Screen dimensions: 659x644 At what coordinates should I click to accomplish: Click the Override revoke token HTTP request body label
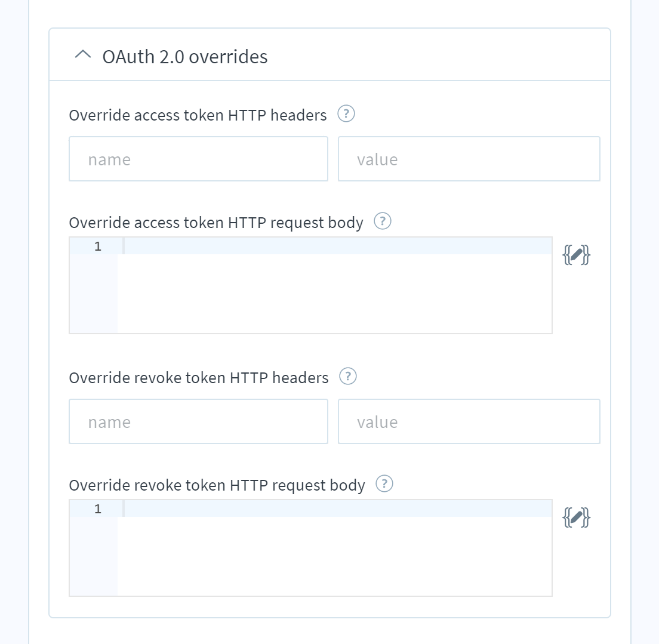[x=217, y=485]
